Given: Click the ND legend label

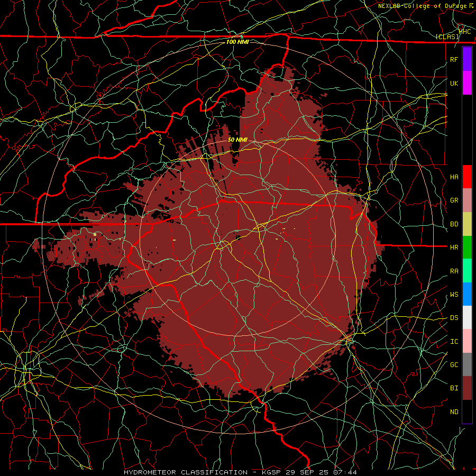Looking at the screenshot, I should click(x=454, y=412).
